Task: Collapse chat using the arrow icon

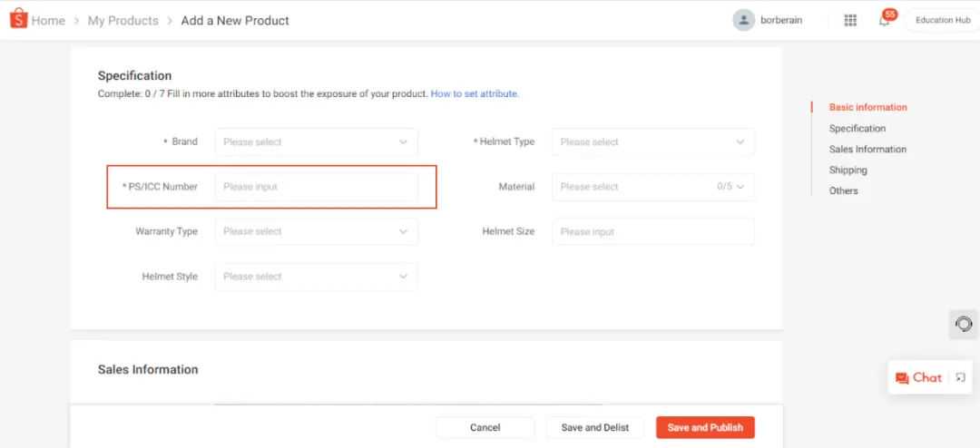Action: pyautogui.click(x=961, y=377)
